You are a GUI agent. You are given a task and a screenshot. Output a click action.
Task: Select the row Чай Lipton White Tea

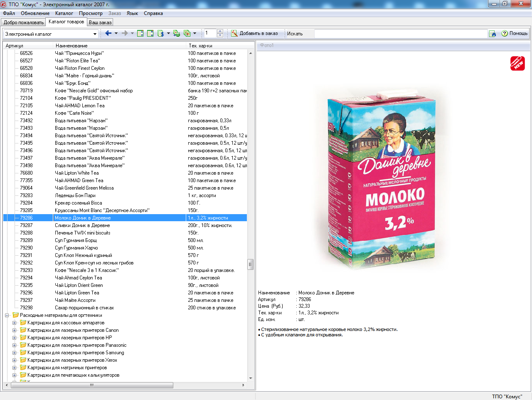coord(125,173)
